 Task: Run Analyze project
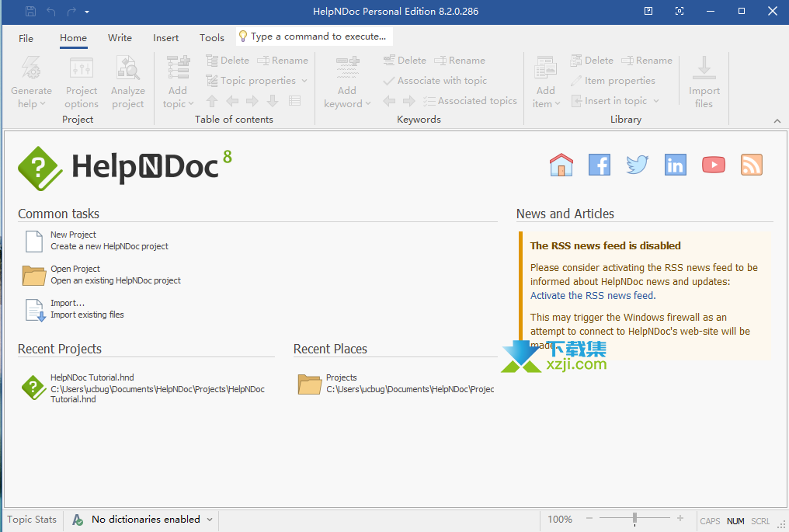[x=128, y=82]
